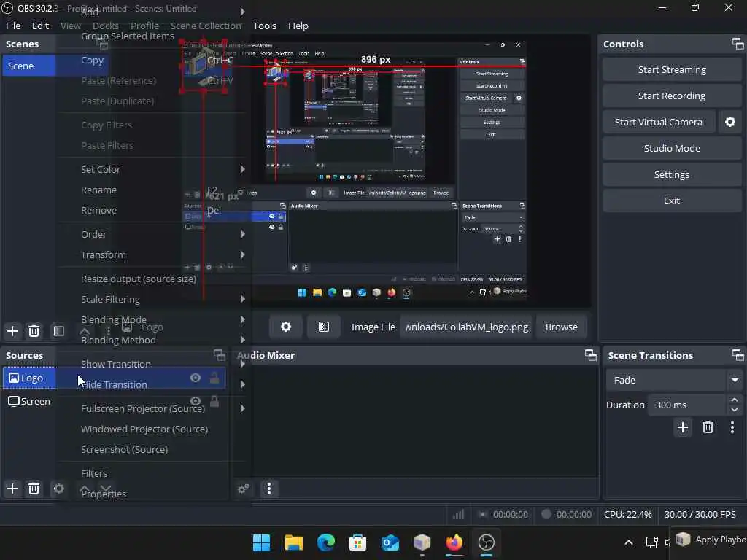Open Virtual Camera configuration gear icon

point(729,122)
